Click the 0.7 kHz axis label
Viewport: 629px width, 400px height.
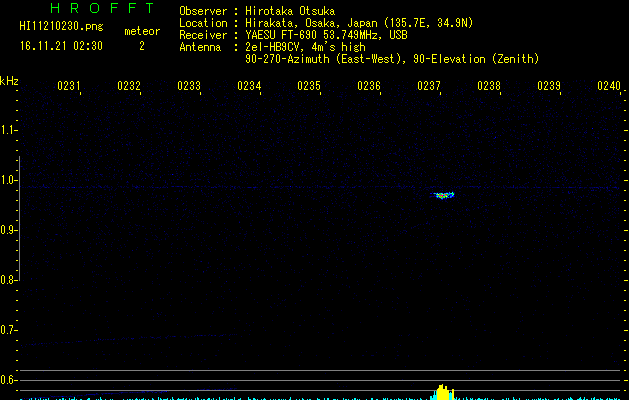[7, 330]
